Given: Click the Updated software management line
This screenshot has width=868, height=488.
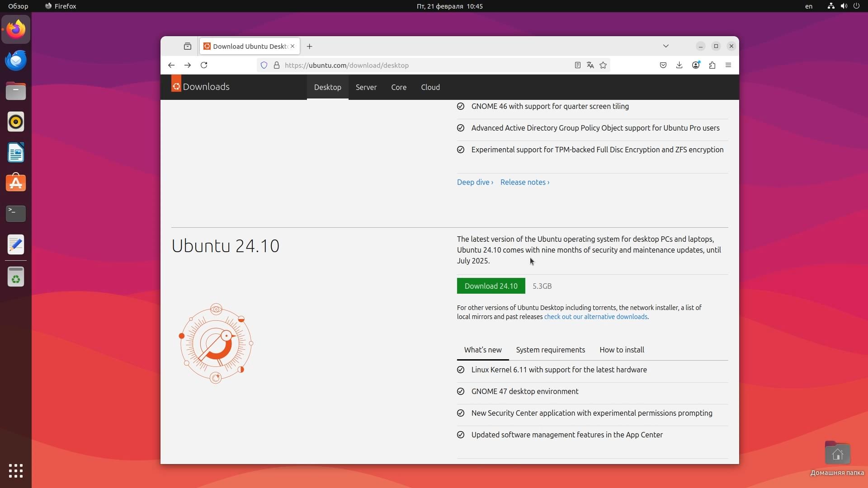Looking at the screenshot, I should tap(567, 435).
